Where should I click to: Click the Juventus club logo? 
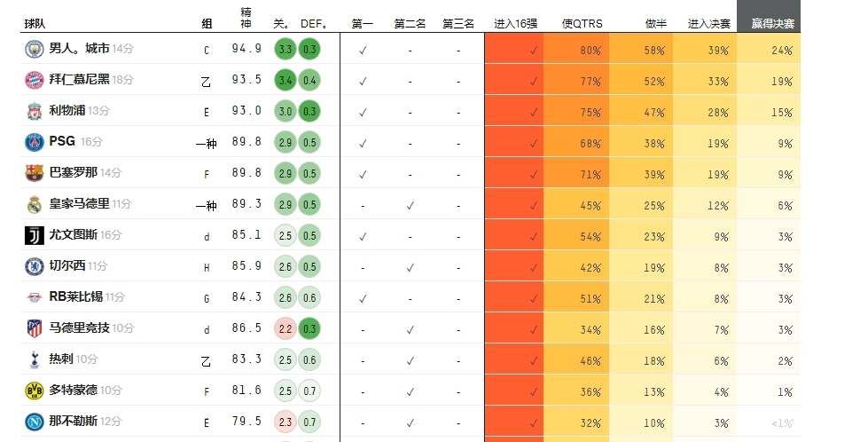click(x=34, y=235)
